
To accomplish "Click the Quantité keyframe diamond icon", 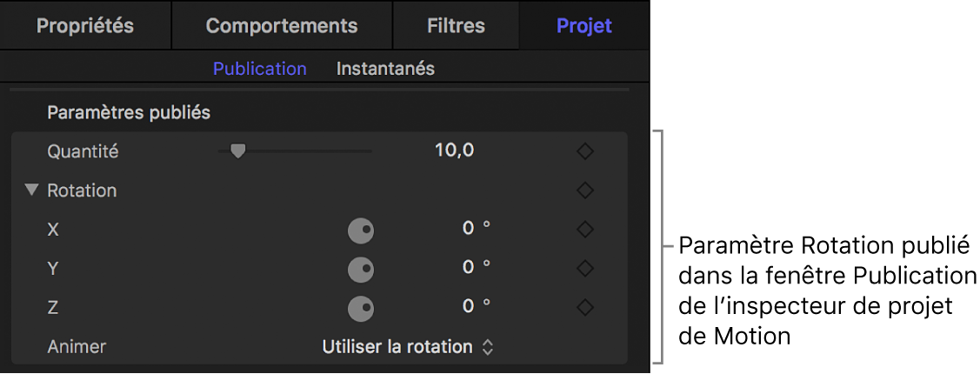I will 585,151.
